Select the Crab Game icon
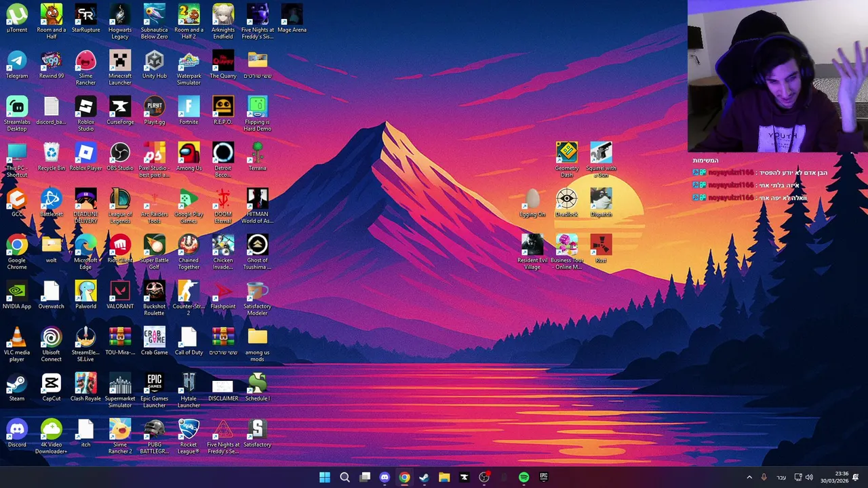The image size is (868, 488). click(x=154, y=341)
